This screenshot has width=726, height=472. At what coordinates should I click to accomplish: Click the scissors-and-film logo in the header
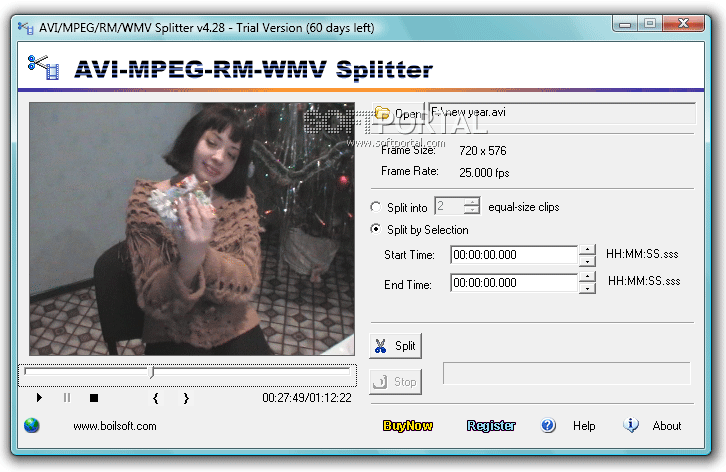(44, 67)
